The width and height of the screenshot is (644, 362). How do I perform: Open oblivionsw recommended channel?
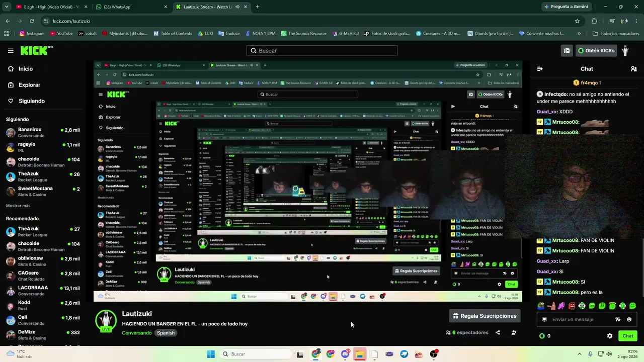coord(43,261)
